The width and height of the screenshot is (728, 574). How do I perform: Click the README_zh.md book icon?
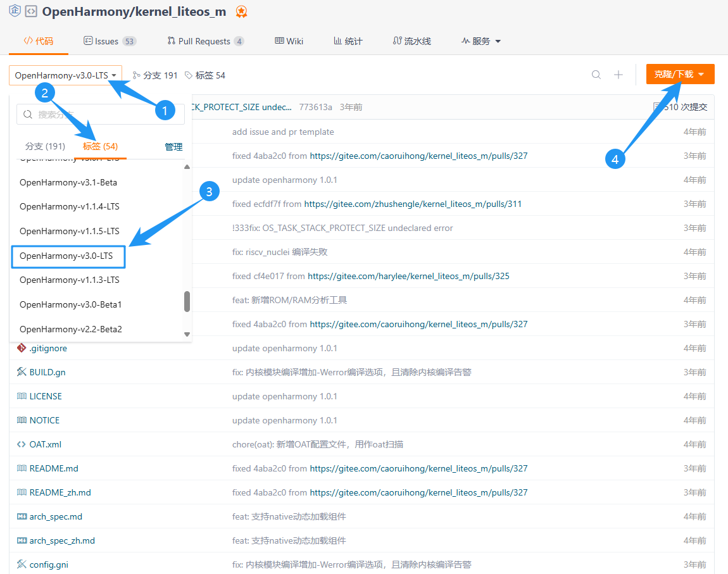click(x=22, y=492)
